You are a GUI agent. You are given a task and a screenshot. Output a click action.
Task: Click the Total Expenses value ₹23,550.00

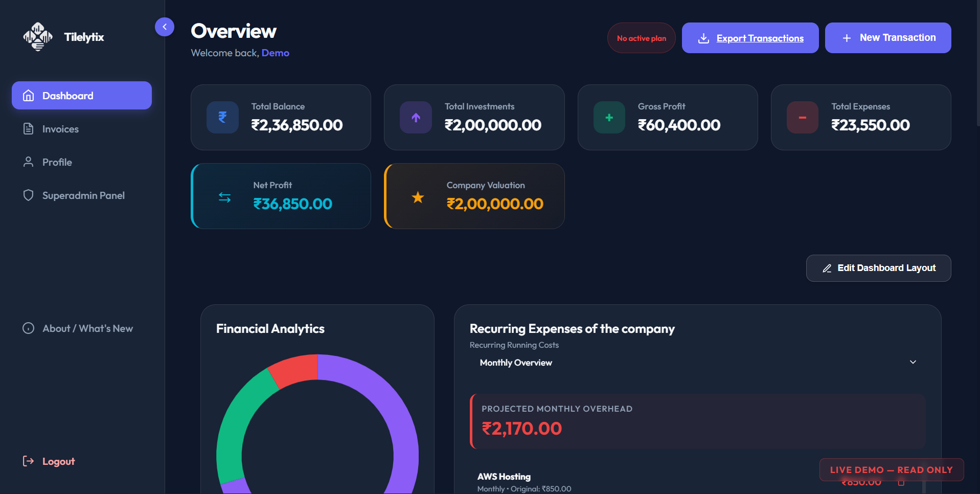pyautogui.click(x=871, y=125)
